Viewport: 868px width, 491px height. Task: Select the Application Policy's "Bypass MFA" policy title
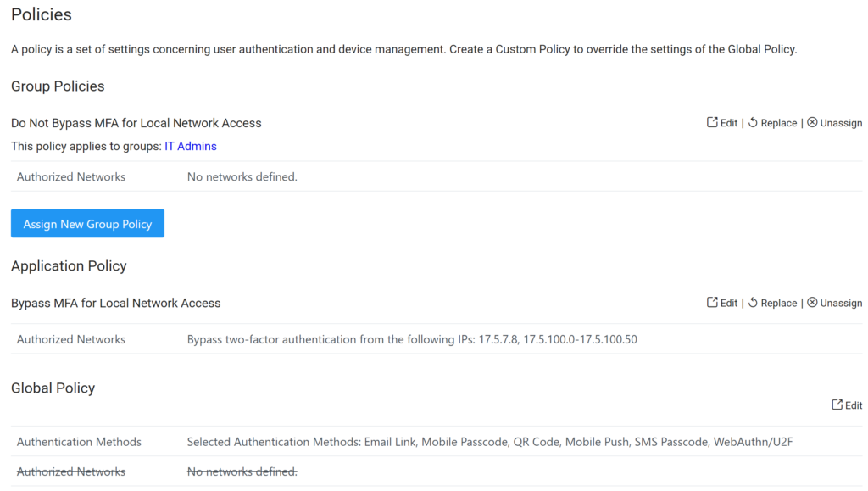pos(116,303)
